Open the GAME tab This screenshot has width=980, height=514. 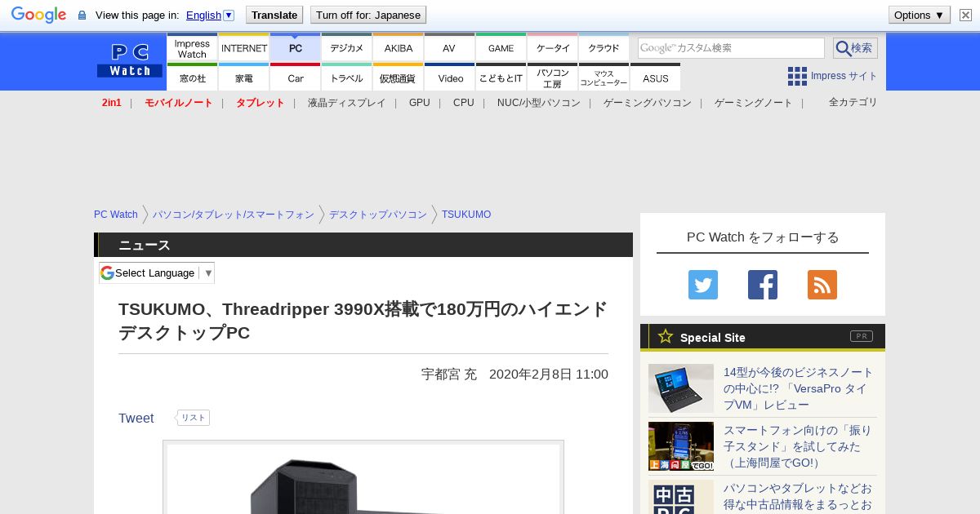point(501,48)
